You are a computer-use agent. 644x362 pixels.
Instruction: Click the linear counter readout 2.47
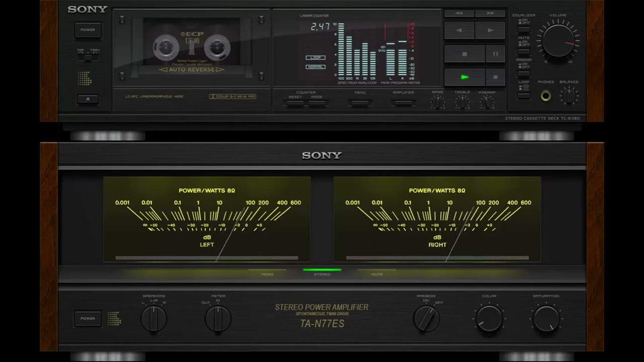pyautogui.click(x=320, y=27)
